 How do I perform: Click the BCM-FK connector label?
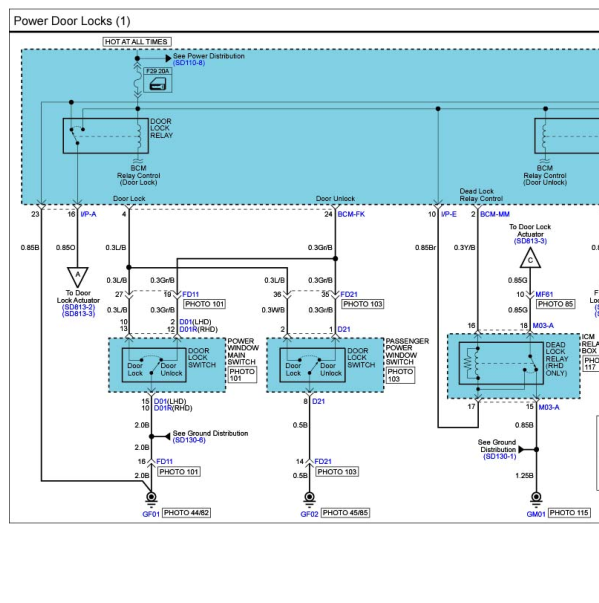[351, 214]
